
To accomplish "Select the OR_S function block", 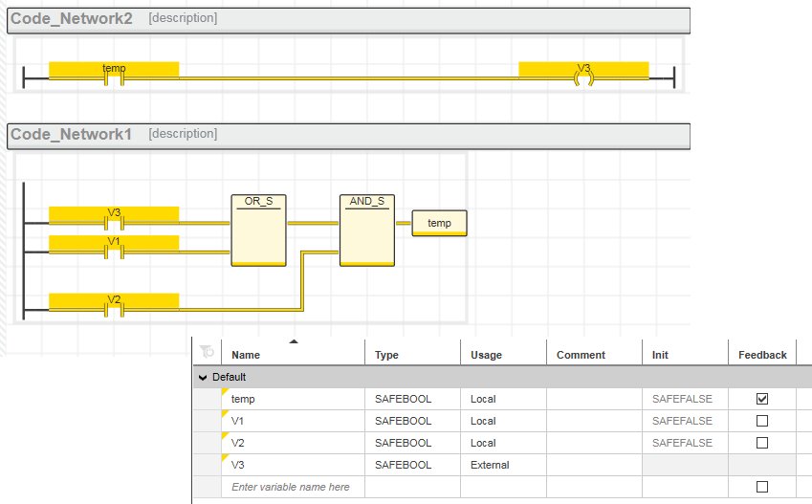I will coord(258,230).
